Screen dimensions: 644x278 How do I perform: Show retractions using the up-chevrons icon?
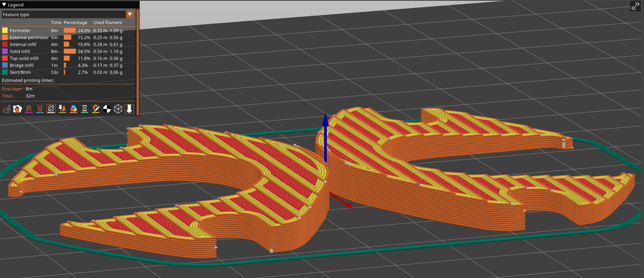click(x=29, y=109)
